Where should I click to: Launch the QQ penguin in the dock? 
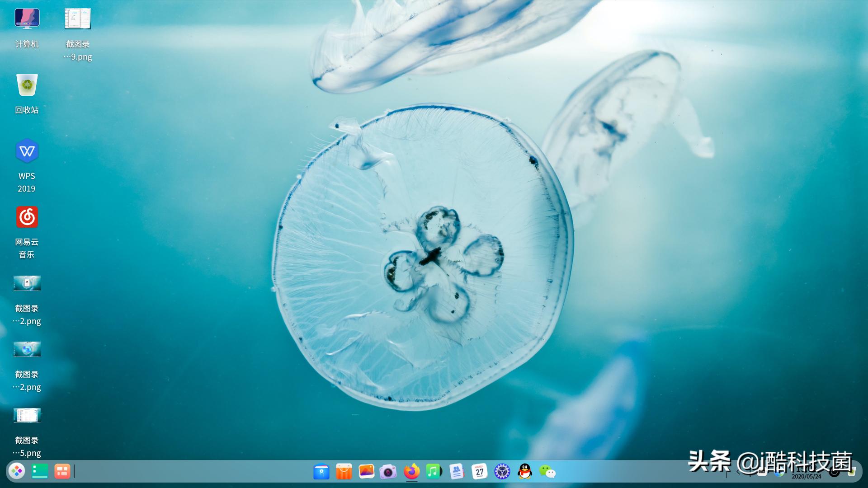(524, 472)
